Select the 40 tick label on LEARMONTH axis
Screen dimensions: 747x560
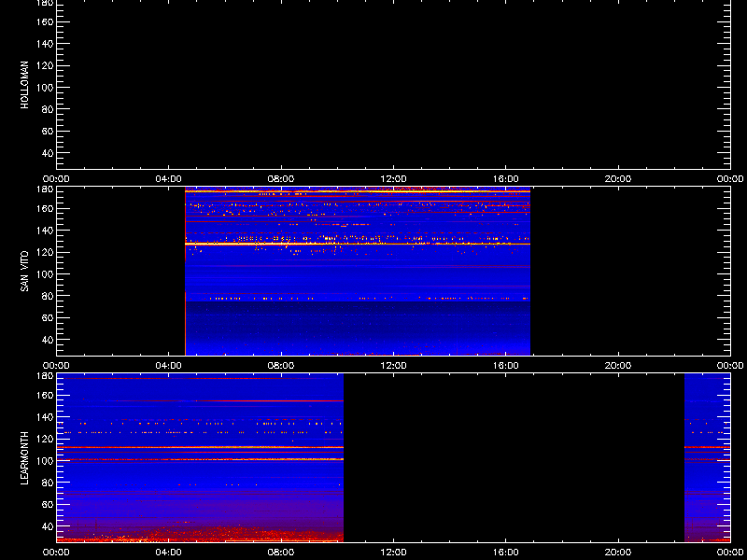(48, 526)
